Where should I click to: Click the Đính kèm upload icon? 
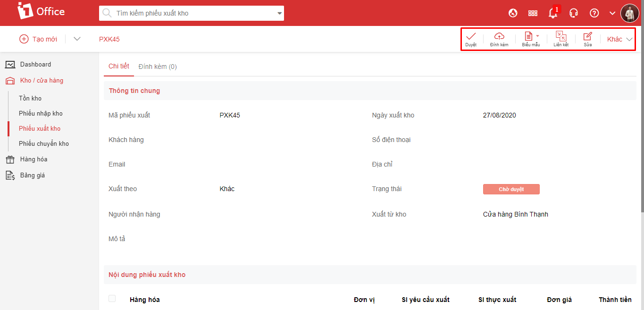[499, 37]
